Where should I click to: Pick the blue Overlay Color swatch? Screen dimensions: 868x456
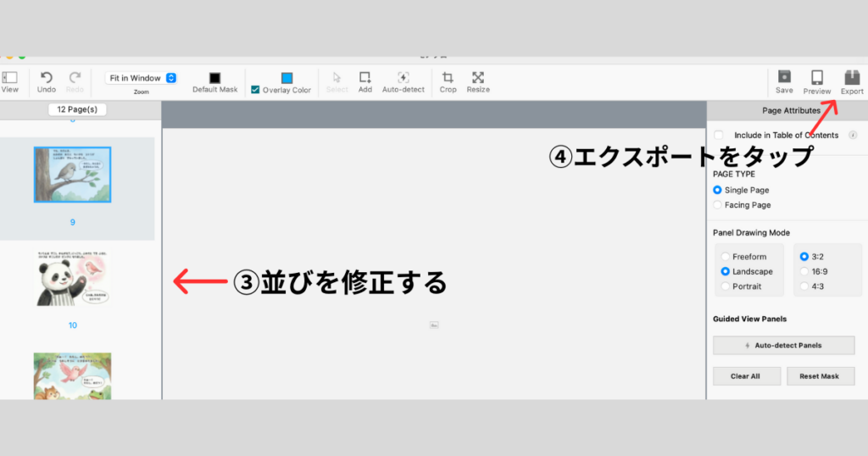287,77
